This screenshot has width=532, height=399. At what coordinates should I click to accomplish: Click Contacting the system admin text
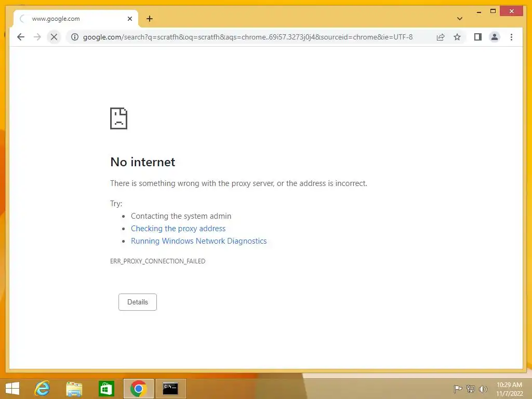pos(181,216)
